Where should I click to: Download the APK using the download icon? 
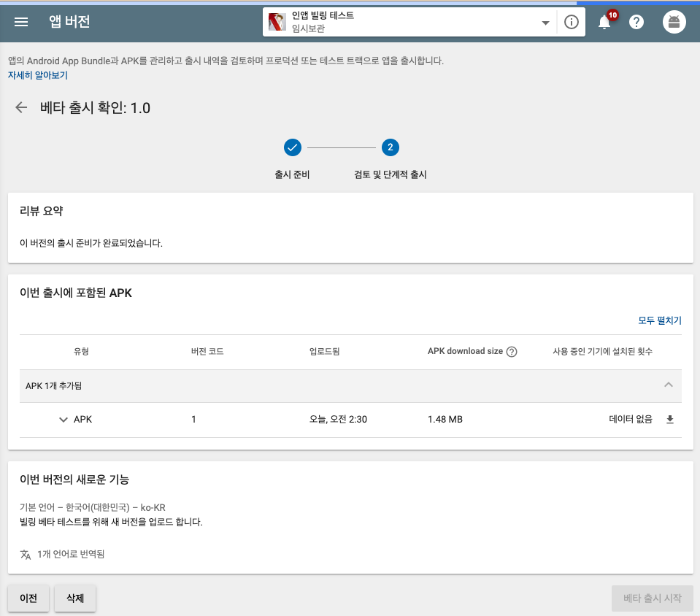tap(669, 419)
